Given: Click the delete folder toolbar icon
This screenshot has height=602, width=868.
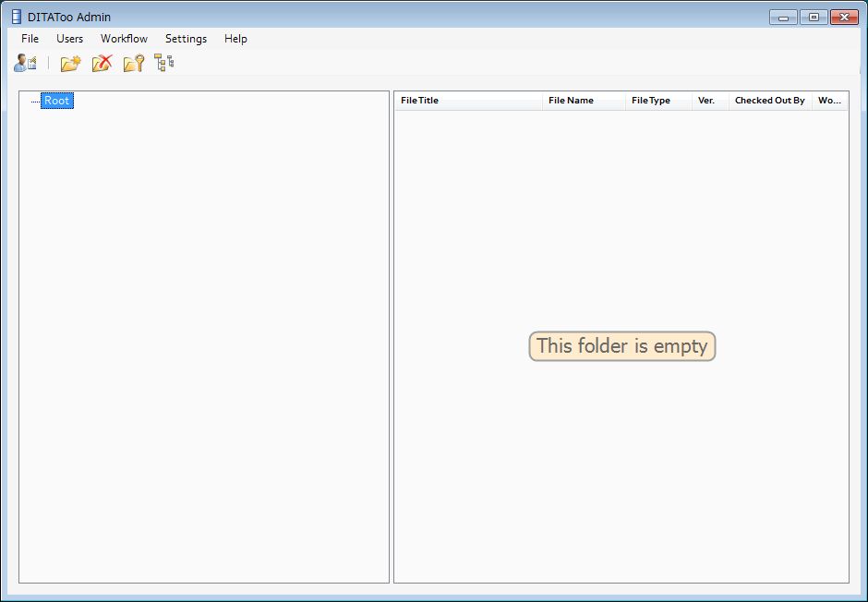Looking at the screenshot, I should click(102, 63).
